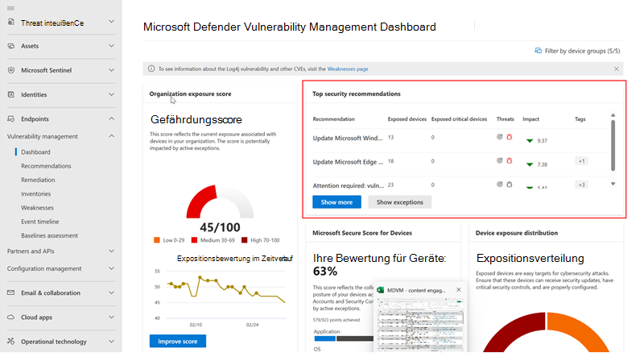Click red threat bug icon for Microsoft Edge row

[x=510, y=161]
